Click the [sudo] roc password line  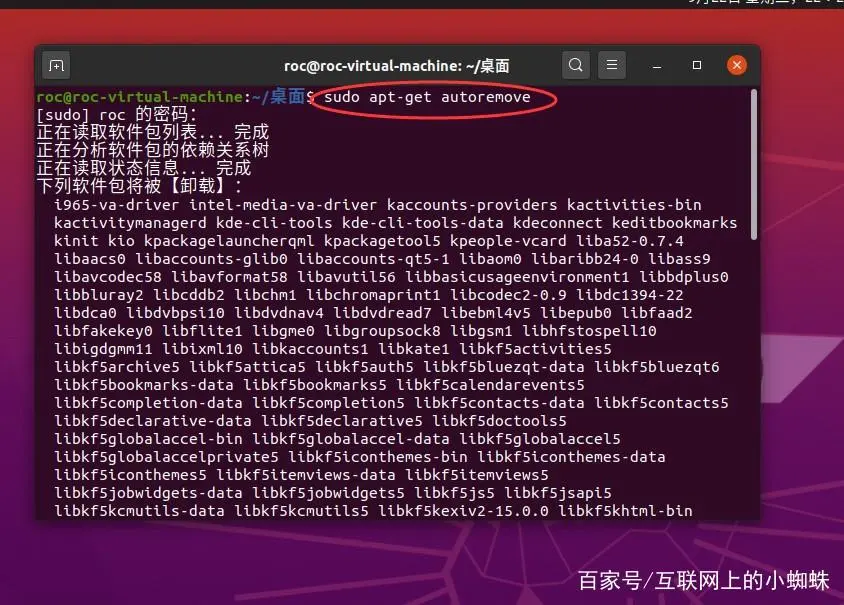pos(117,115)
